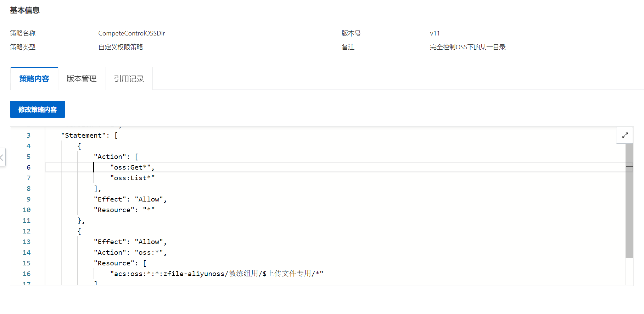The height and width of the screenshot is (314, 644).
Task: Open the 引用记录 tab
Action: pyautogui.click(x=129, y=79)
